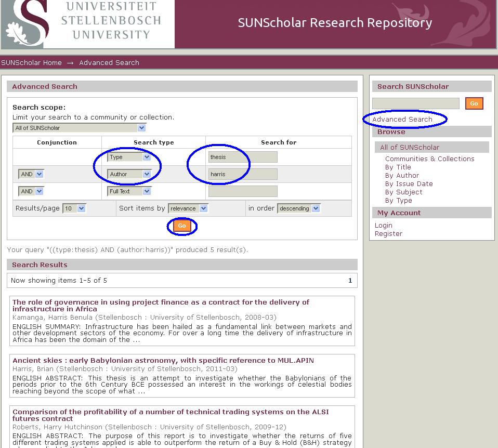Browse Communities & Collections

pyautogui.click(x=430, y=159)
